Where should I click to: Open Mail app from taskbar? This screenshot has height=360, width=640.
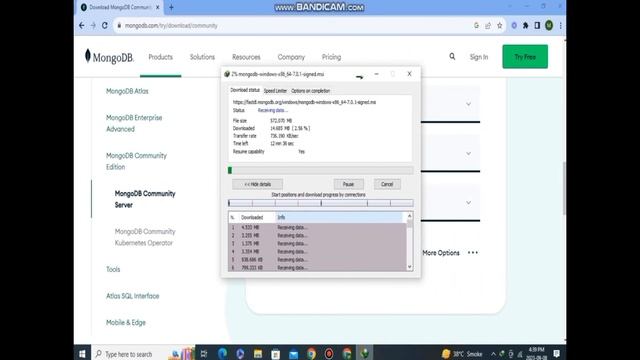click(293, 353)
